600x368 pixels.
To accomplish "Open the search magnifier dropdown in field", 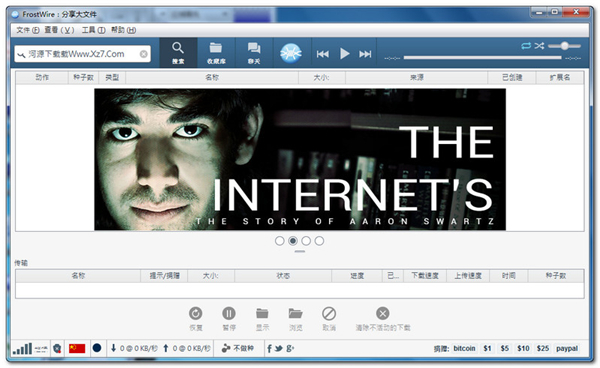I will [x=21, y=54].
